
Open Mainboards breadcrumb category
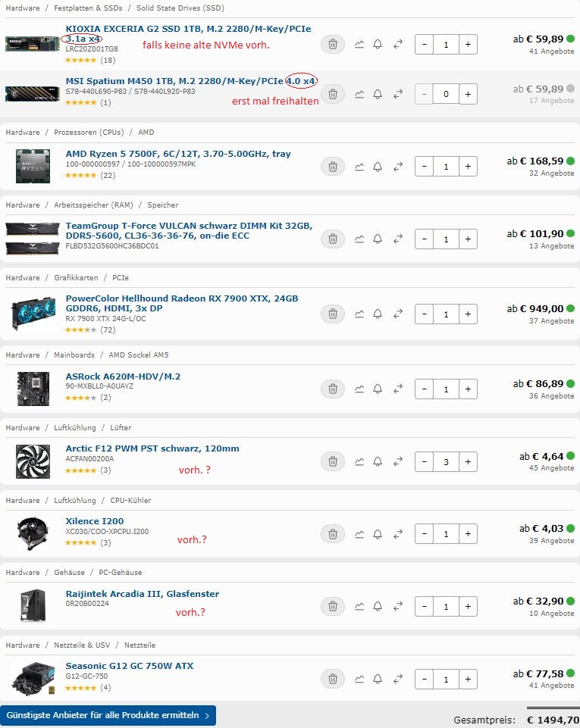pyautogui.click(x=74, y=355)
